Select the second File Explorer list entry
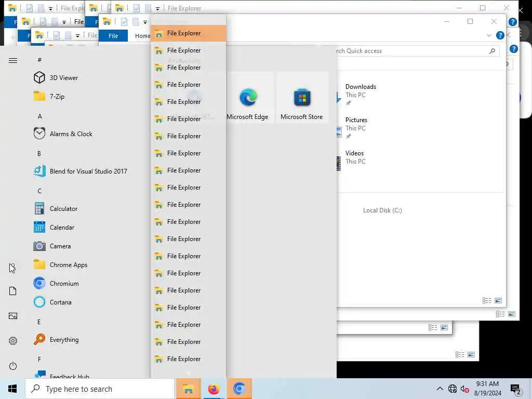This screenshot has height=399, width=532. pyautogui.click(x=188, y=50)
